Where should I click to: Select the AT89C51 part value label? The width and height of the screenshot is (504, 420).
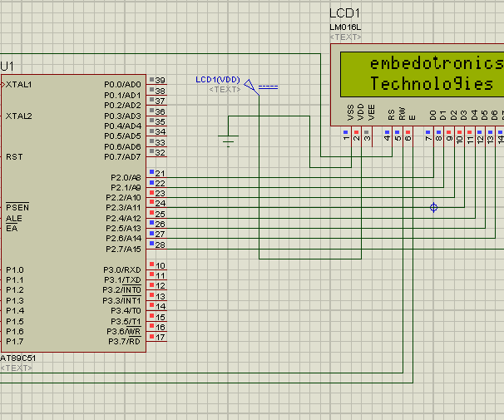(x=18, y=358)
